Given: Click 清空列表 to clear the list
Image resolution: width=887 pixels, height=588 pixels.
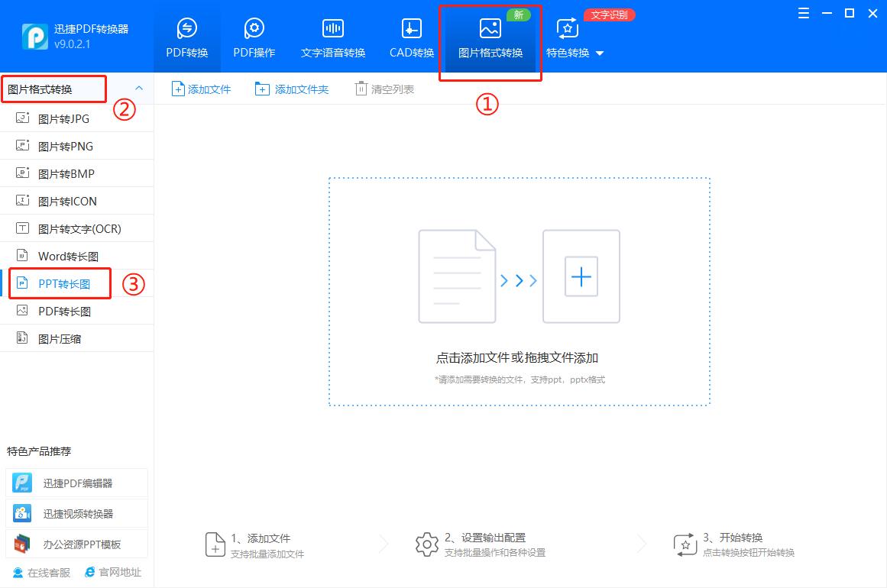Looking at the screenshot, I should pyautogui.click(x=384, y=89).
